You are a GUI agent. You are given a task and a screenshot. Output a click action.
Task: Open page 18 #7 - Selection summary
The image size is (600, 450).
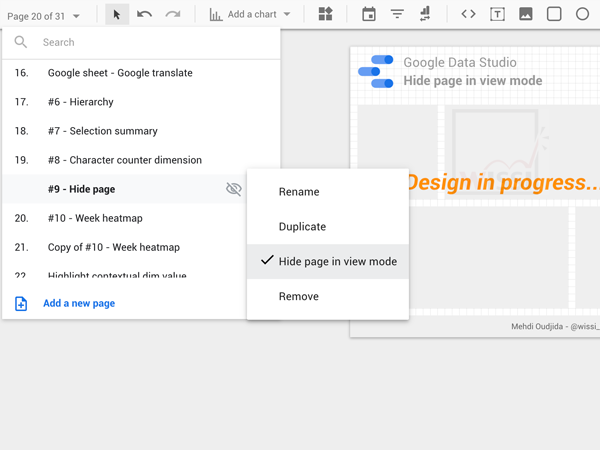click(x=141, y=131)
